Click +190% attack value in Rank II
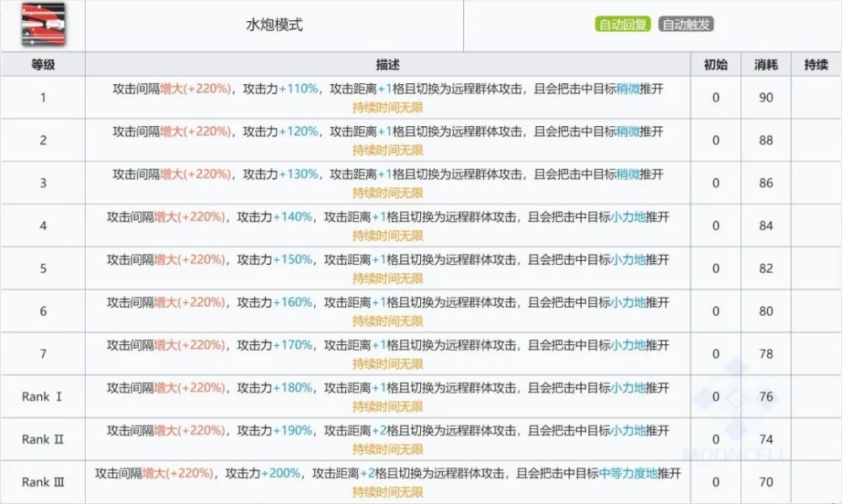This screenshot has width=842, height=504. 293,431
